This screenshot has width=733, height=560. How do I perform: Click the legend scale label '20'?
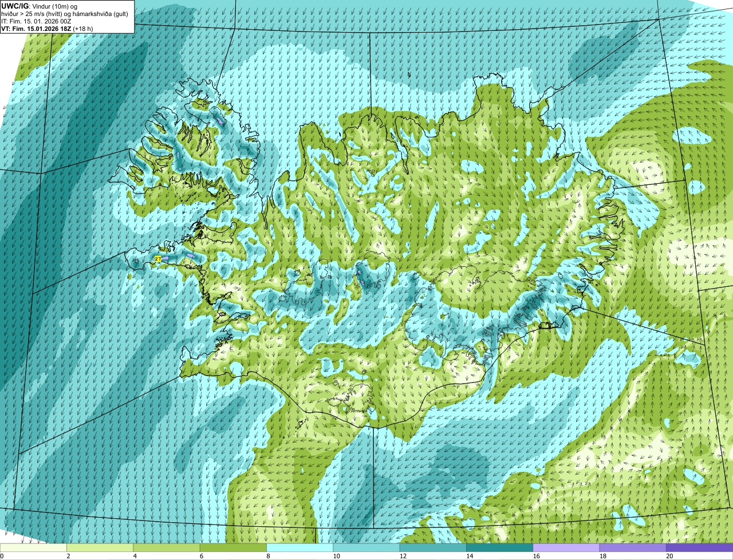tap(669, 556)
